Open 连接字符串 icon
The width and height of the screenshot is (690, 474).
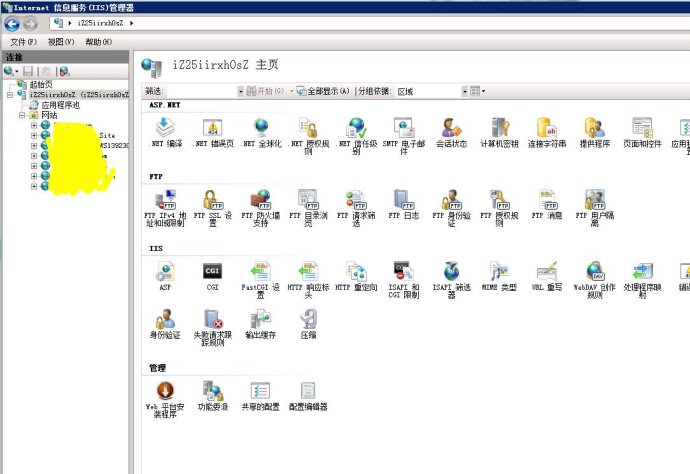pos(547,128)
